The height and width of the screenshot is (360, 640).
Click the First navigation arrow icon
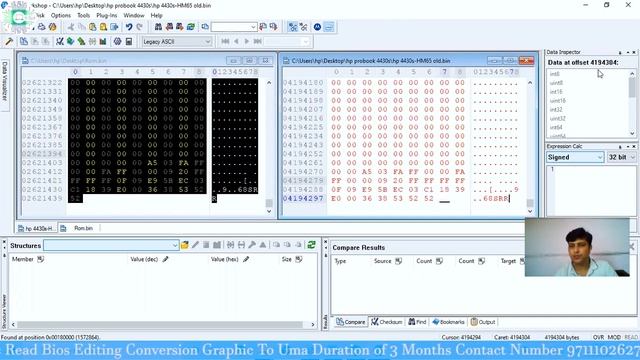click(225, 42)
